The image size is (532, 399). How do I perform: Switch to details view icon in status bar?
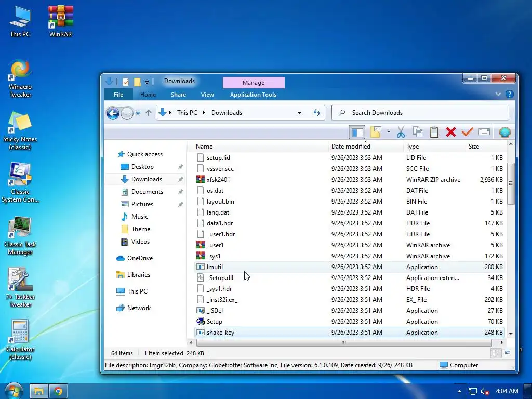pyautogui.click(x=496, y=353)
